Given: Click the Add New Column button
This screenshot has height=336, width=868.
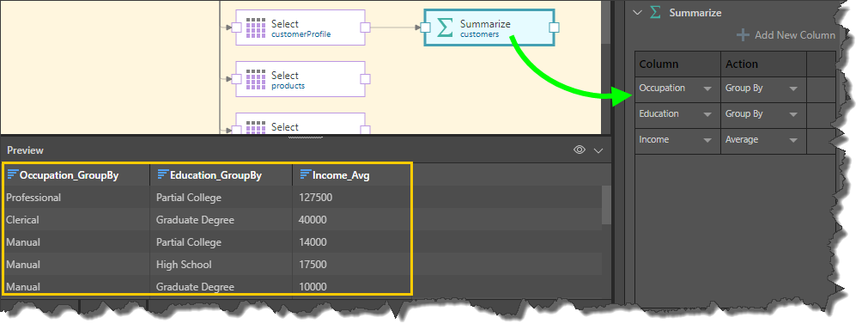Looking at the screenshot, I should pos(786,35).
